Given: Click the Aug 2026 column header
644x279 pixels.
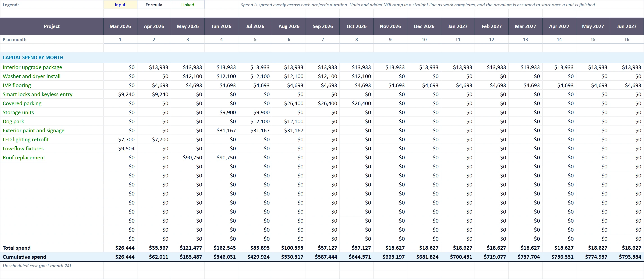Looking at the screenshot, I should pos(289,26).
